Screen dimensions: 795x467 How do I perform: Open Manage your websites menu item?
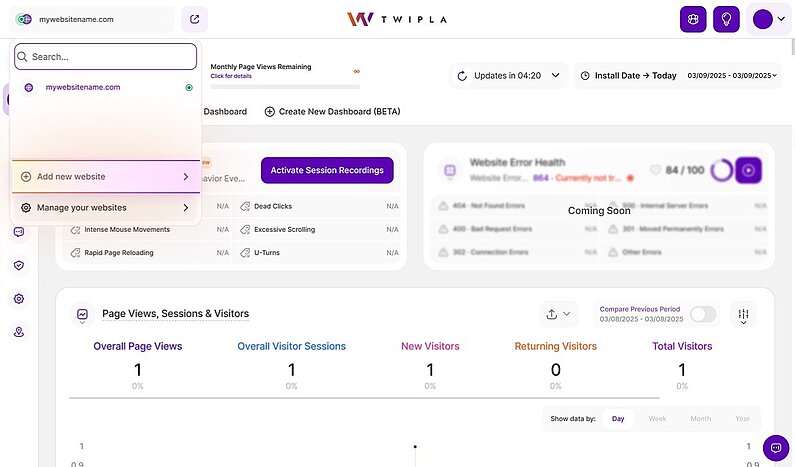tap(106, 208)
